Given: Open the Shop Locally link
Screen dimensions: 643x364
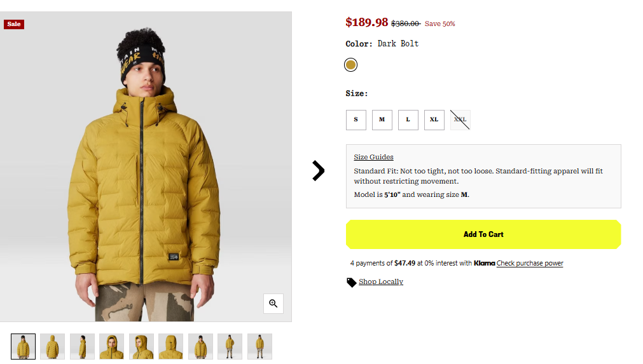Looking at the screenshot, I should 380,281.
